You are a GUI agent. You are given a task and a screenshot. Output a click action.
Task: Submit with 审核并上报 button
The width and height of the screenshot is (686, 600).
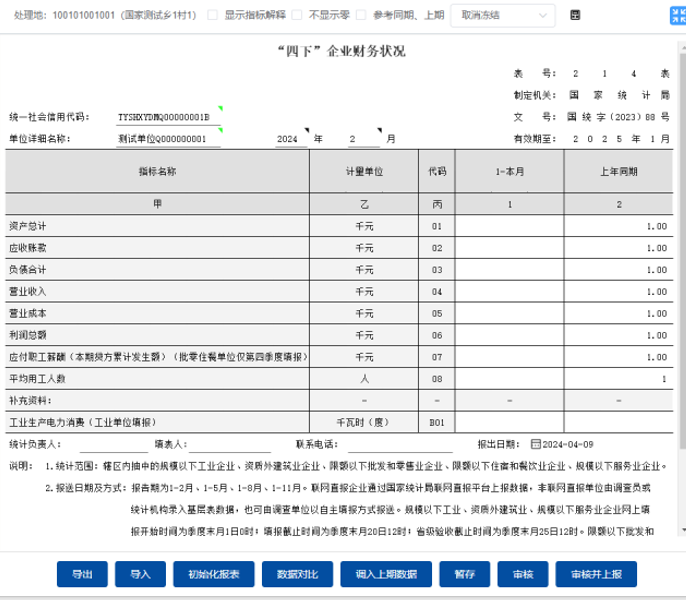[596, 574]
